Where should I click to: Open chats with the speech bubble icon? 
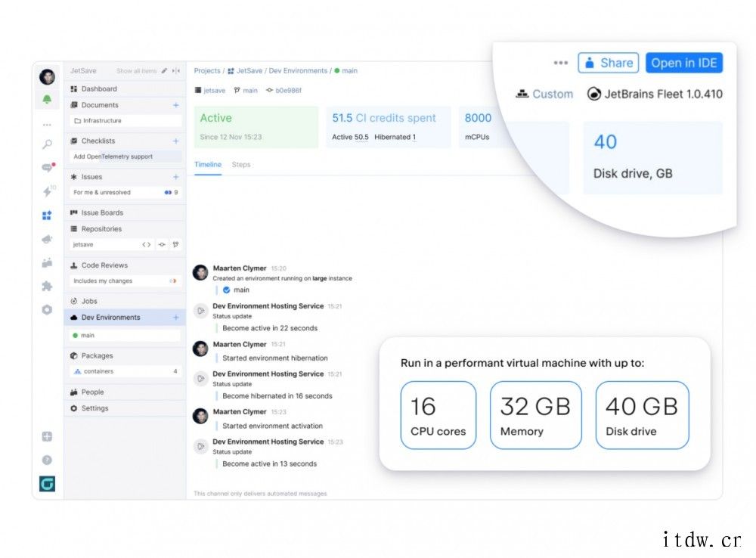tap(48, 167)
